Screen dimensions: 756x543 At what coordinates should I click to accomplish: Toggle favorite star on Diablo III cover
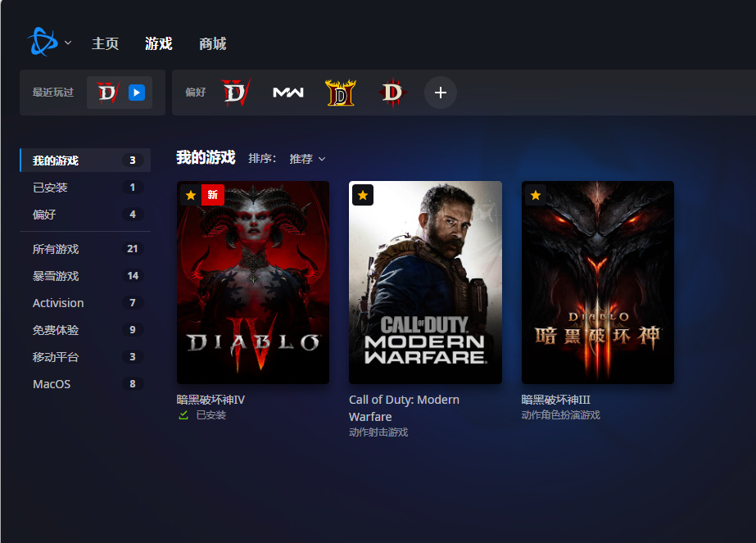tap(535, 195)
